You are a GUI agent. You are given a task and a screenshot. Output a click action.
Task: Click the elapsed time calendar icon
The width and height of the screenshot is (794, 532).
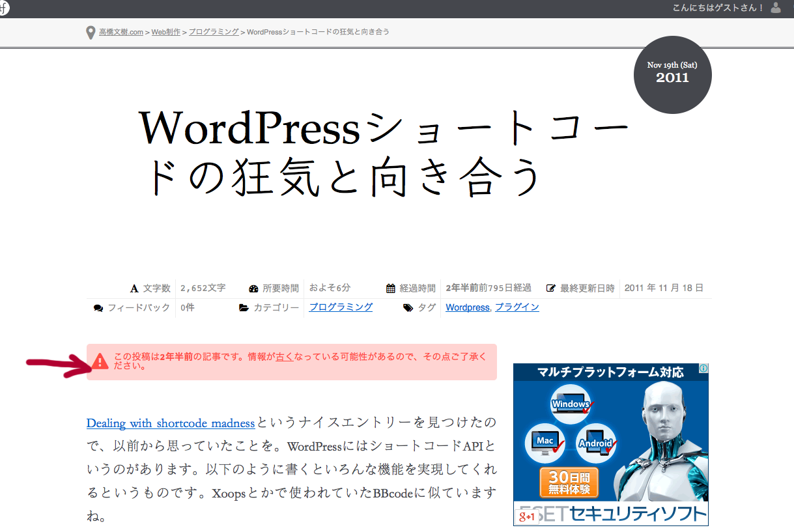click(391, 288)
